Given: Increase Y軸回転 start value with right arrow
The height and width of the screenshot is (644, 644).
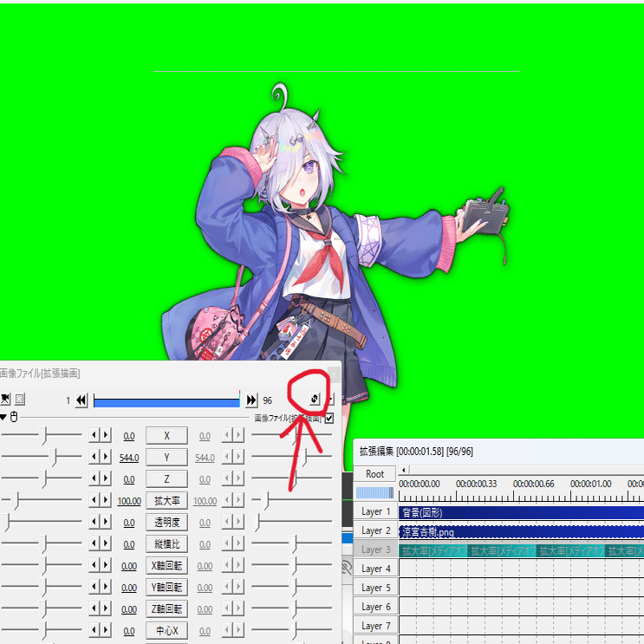Looking at the screenshot, I should (x=106, y=587).
